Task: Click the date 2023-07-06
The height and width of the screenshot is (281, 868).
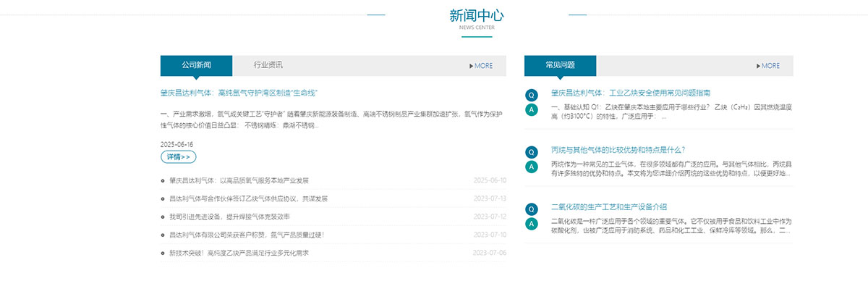Action: click(490, 253)
